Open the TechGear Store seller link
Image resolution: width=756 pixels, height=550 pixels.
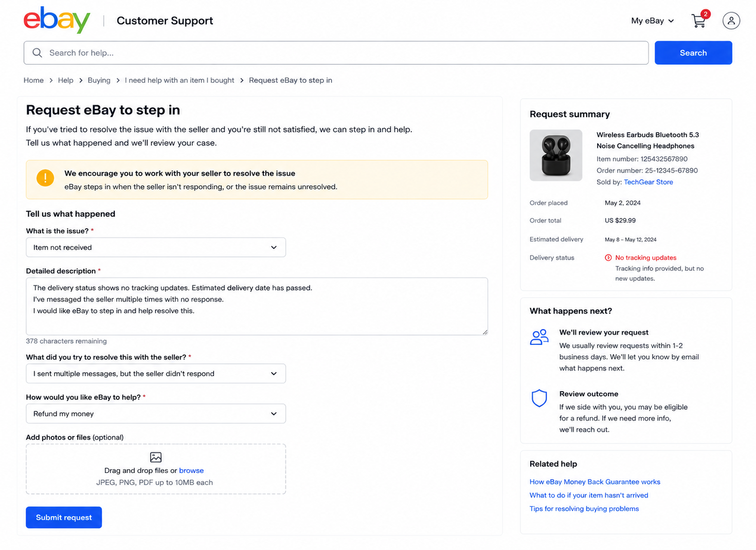(648, 182)
